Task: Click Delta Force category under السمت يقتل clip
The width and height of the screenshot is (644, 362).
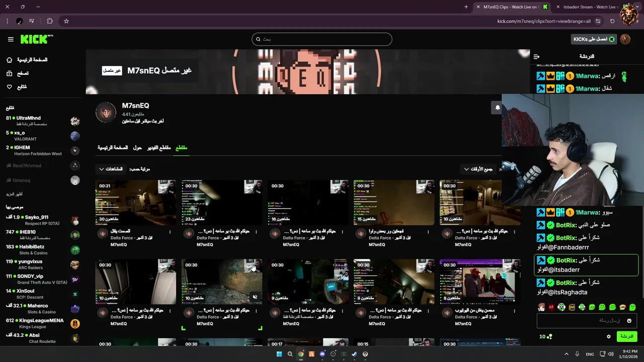Action: [122, 238]
